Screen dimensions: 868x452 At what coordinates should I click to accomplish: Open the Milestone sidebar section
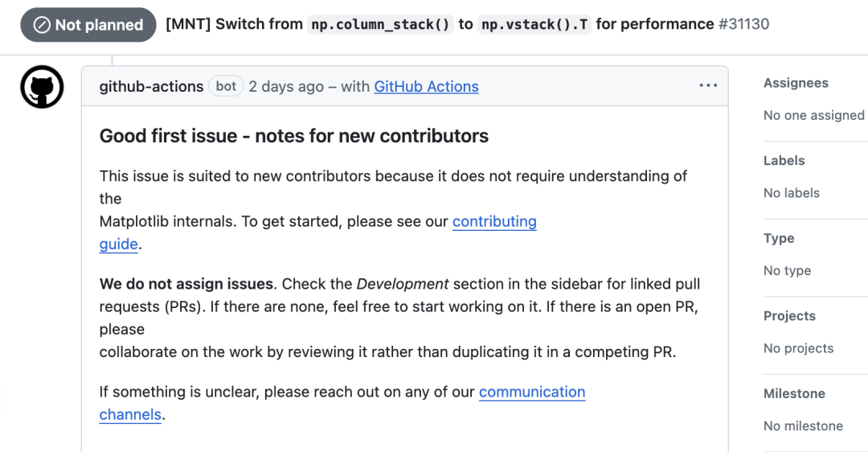pos(794,393)
